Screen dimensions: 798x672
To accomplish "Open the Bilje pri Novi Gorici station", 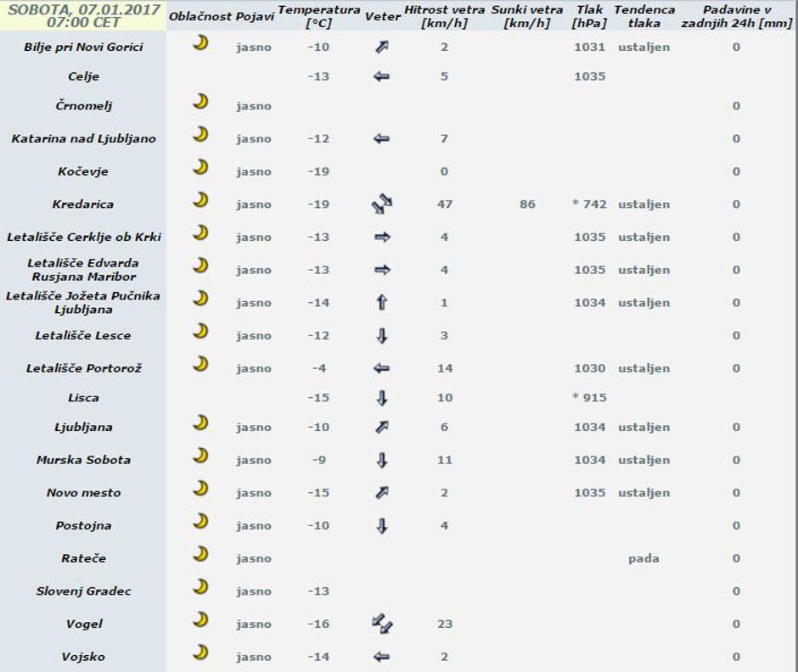I will point(83,47).
